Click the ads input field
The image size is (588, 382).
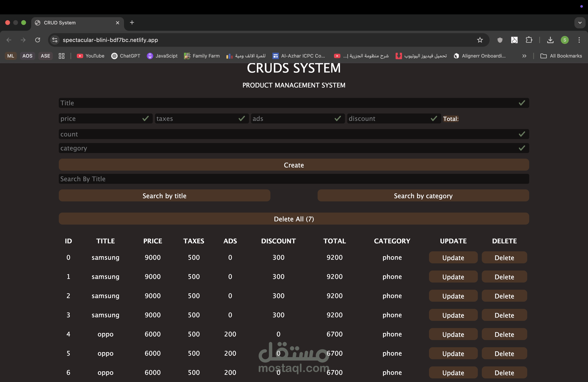click(298, 118)
